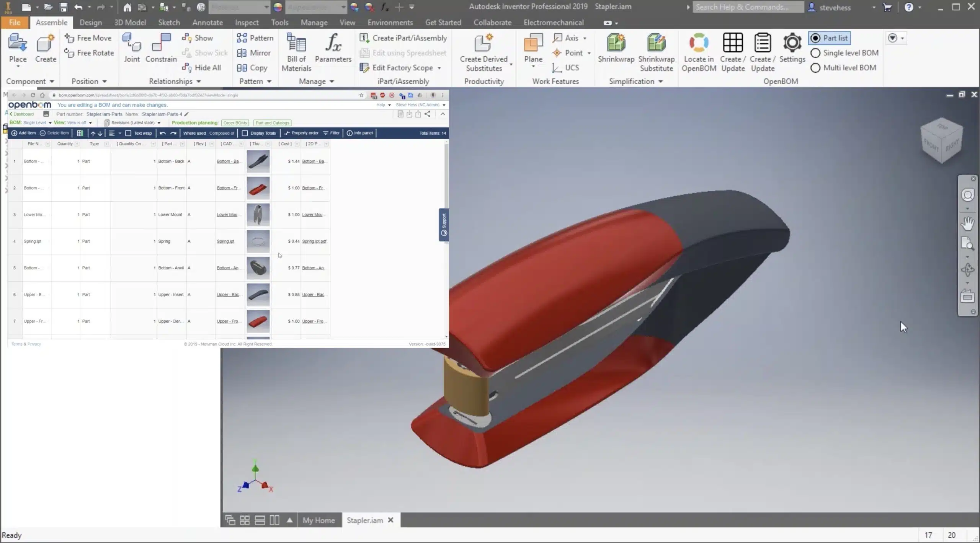Open the Edit Factory Scope dropdown
The width and height of the screenshot is (980, 543).
(439, 68)
